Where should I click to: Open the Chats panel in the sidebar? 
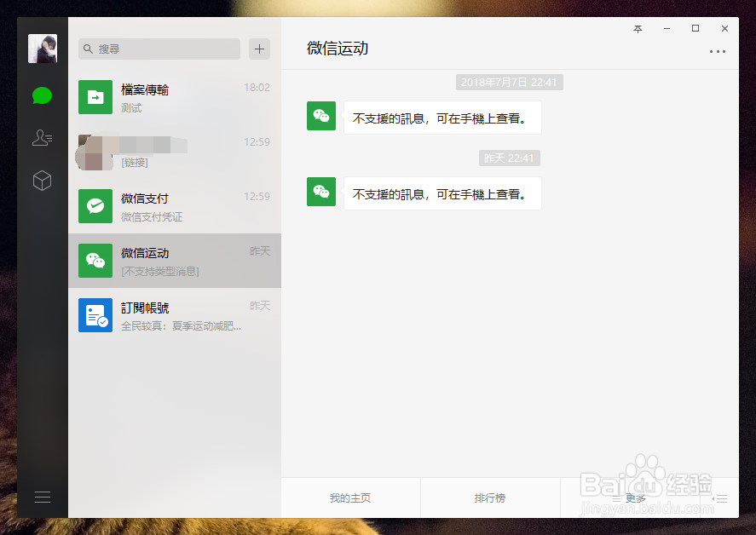tap(42, 95)
